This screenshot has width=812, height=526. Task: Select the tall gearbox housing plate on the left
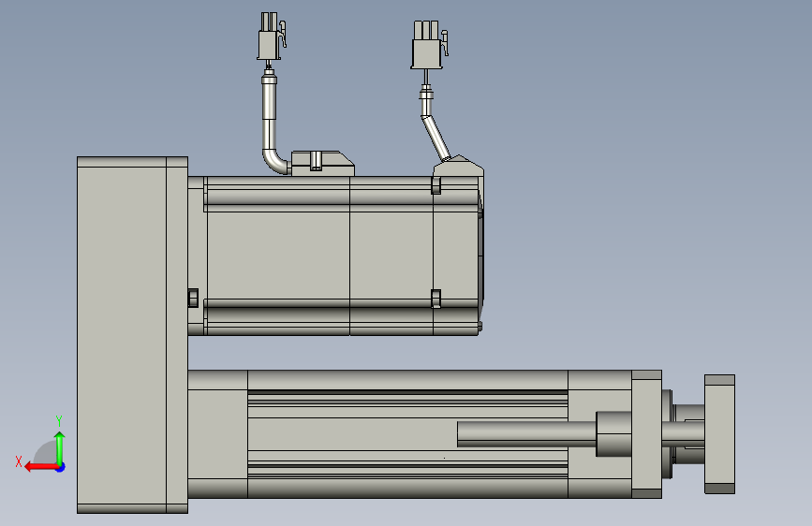[x=132, y=335]
